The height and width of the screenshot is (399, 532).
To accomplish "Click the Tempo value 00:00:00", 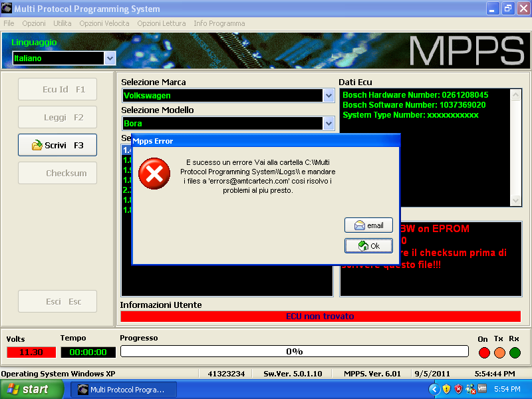I will [88, 352].
